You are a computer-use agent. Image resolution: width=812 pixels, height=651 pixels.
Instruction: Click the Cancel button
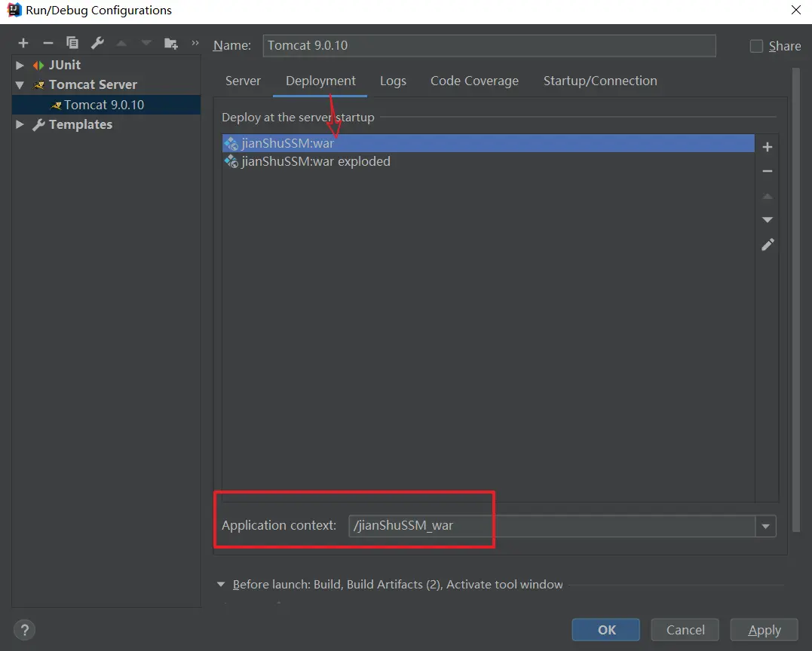685,630
